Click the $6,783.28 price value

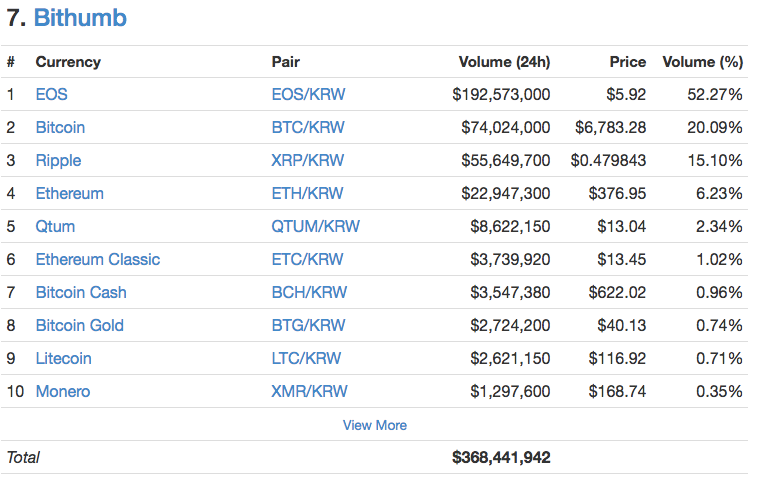point(610,127)
